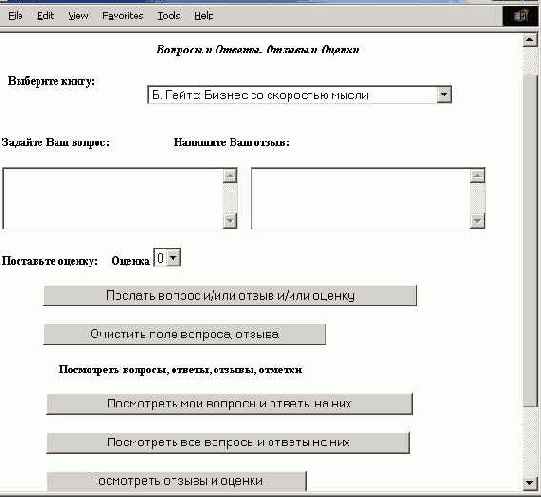Viewport: 541px width, 497px height.
Task: Open the Help menu
Action: click(x=204, y=16)
